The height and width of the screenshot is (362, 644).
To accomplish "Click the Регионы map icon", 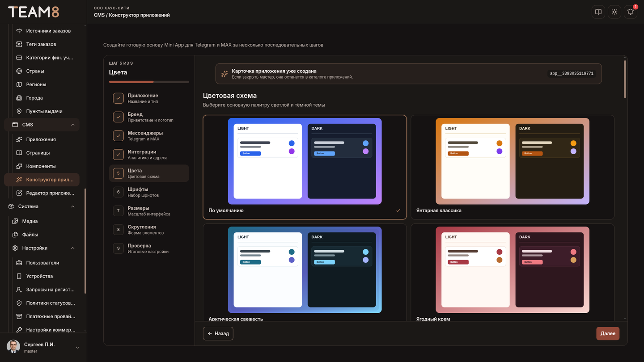I will pos(19,84).
